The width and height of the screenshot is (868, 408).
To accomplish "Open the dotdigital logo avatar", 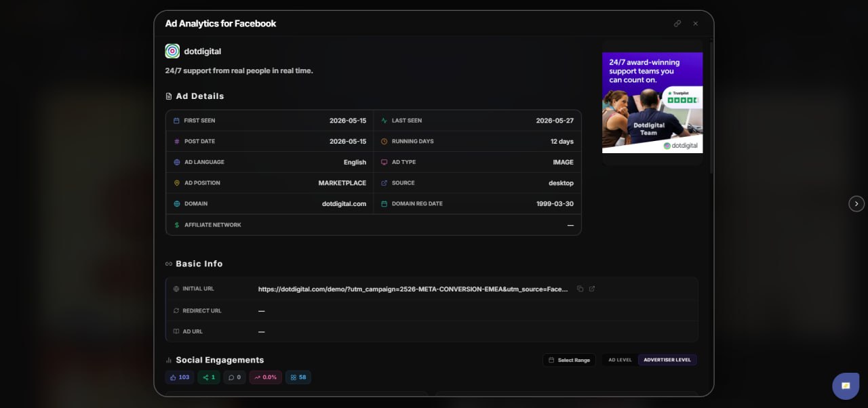I will tap(172, 51).
